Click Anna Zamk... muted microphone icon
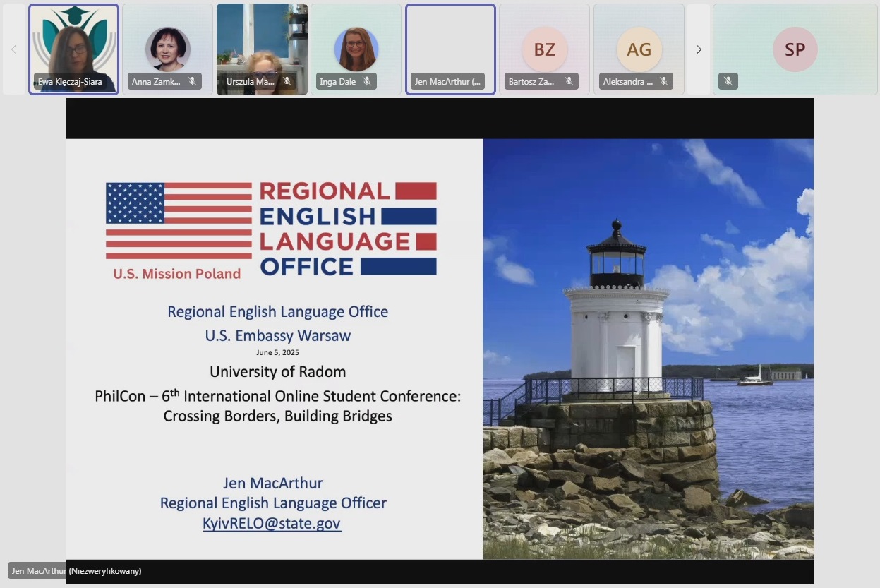880x588 pixels. [x=193, y=82]
